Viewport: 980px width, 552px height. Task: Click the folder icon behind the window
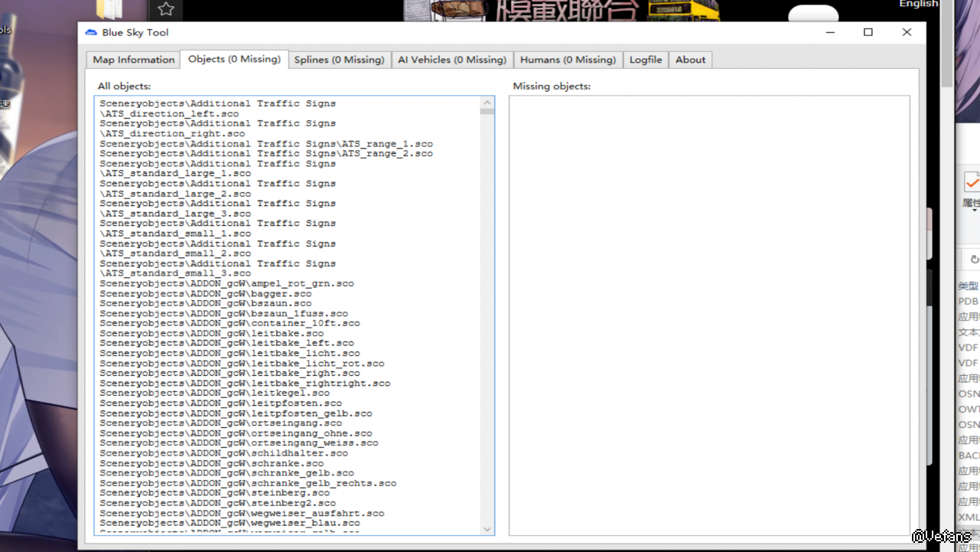pos(109,9)
